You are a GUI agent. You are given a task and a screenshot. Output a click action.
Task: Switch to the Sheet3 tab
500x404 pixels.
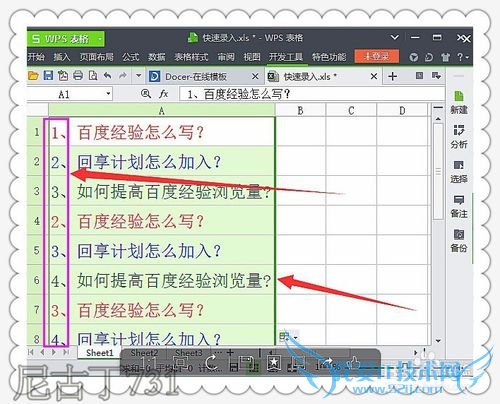[189, 352]
